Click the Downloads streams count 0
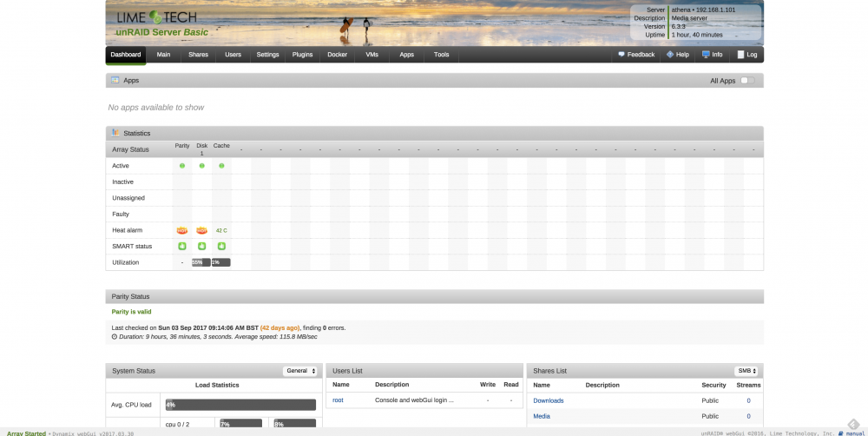The height and width of the screenshot is (436, 868). (748, 400)
